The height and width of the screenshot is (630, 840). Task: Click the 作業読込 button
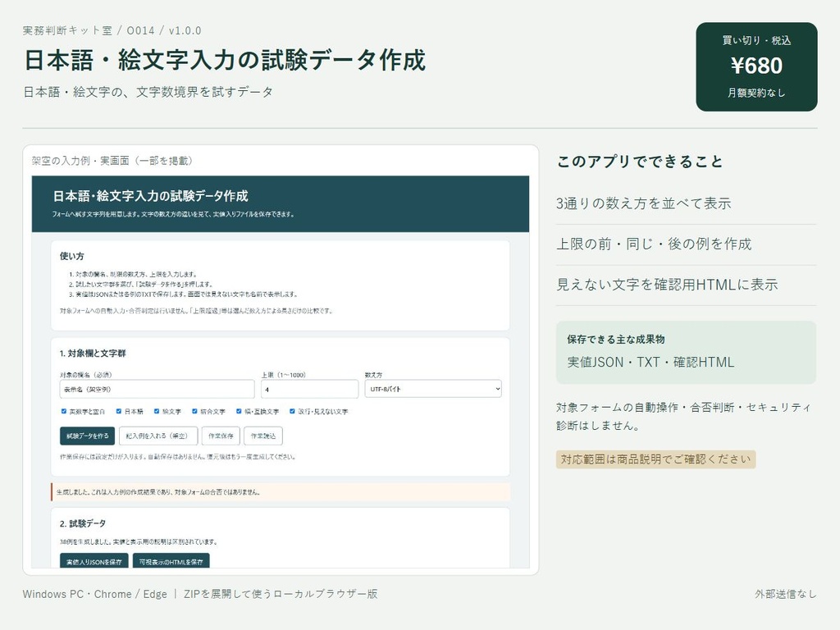[263, 436]
